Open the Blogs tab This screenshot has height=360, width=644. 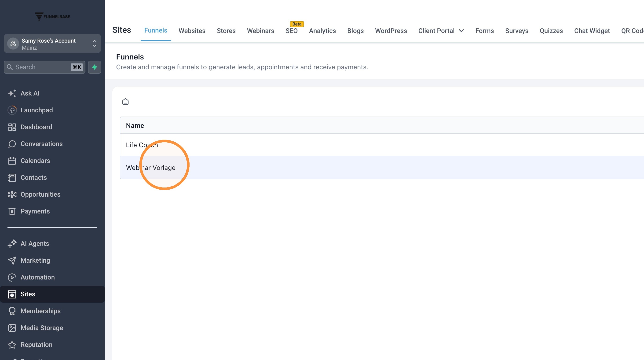click(x=355, y=31)
